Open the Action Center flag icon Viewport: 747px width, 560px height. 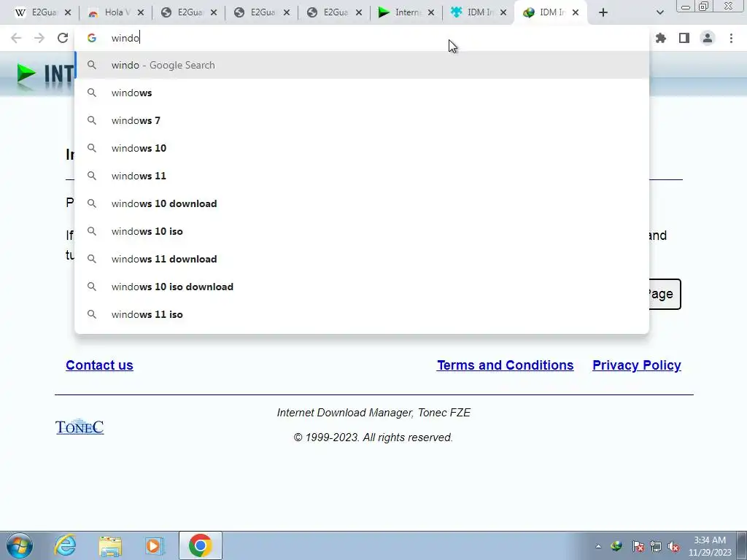[638, 546]
